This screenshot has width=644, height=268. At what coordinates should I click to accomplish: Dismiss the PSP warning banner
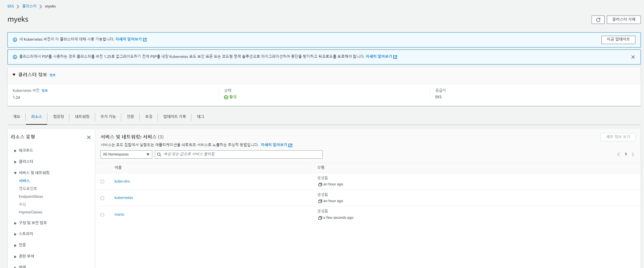633,57
